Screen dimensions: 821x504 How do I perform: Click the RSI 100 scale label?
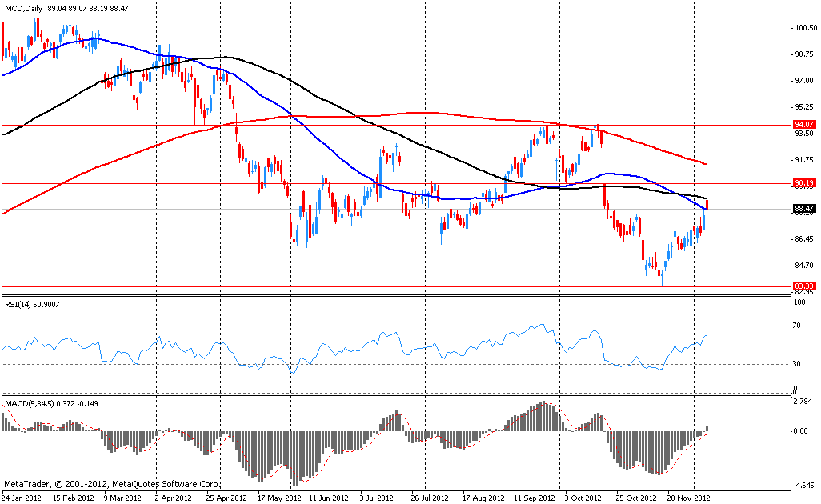point(799,302)
